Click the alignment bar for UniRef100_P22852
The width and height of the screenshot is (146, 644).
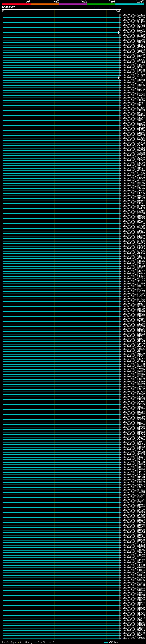tap(62, 15)
